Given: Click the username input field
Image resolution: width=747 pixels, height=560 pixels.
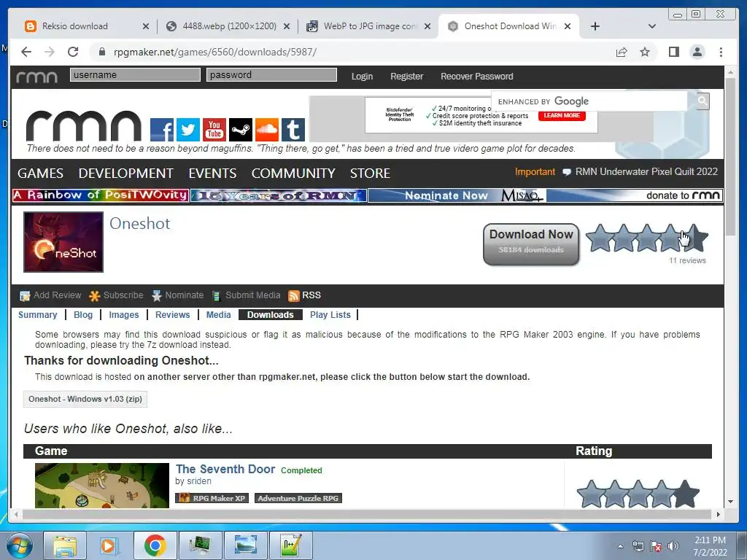Looking at the screenshot, I should pos(135,75).
